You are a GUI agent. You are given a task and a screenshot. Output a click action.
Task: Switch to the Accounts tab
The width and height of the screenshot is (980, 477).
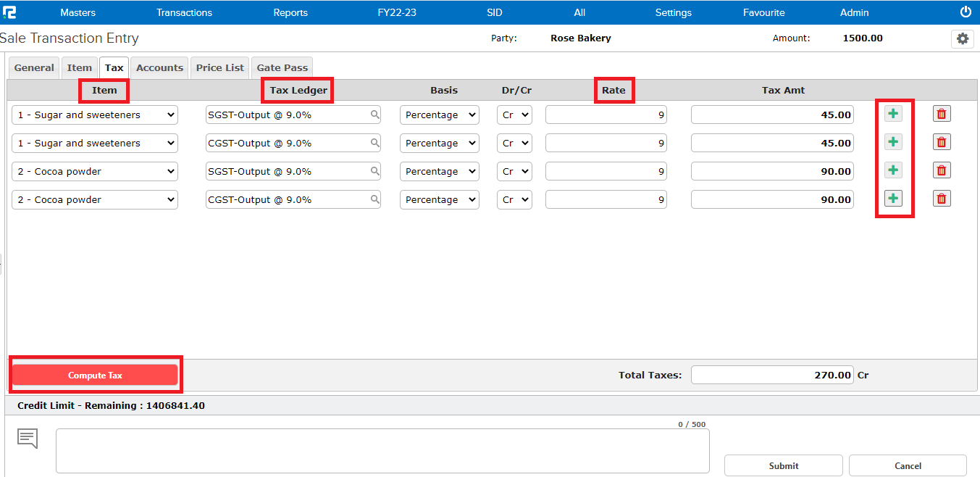[159, 67]
